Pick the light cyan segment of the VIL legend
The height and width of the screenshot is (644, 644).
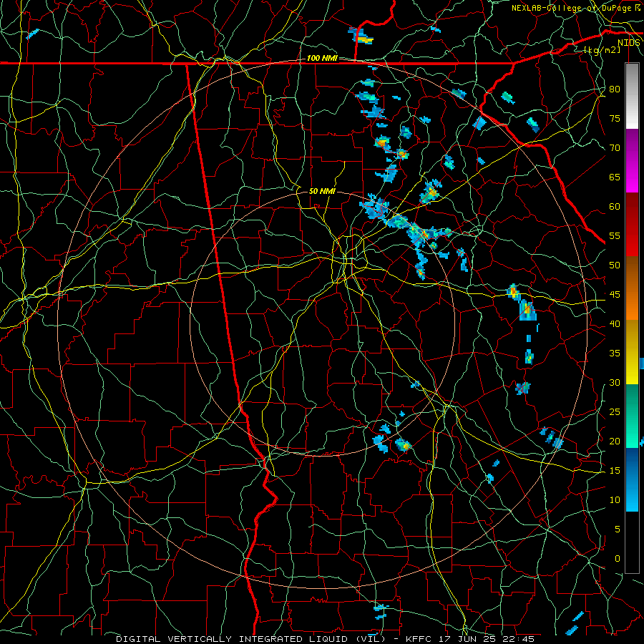(x=632, y=496)
